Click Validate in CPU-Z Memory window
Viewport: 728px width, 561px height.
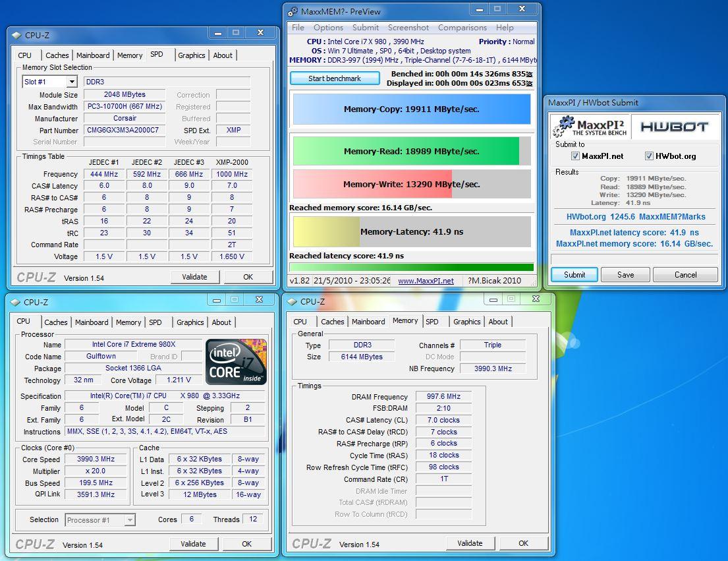470,543
